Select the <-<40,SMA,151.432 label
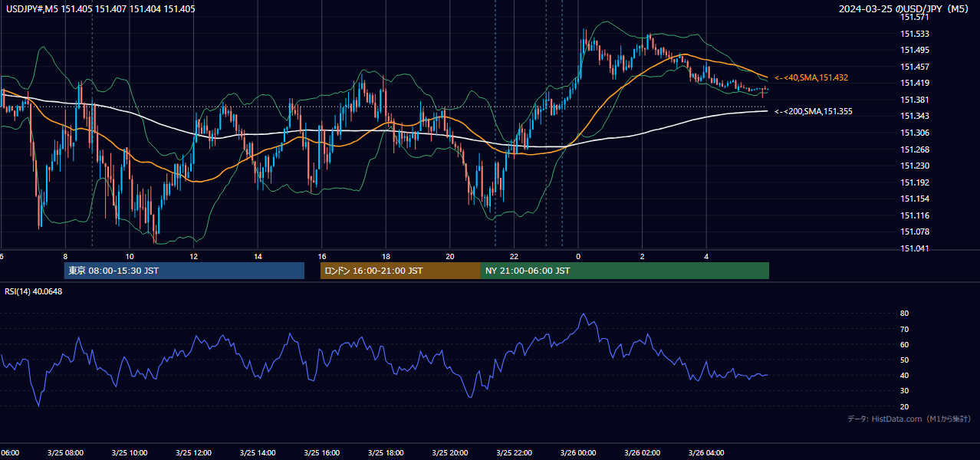Viewport: 980px width, 460px height. [x=811, y=77]
